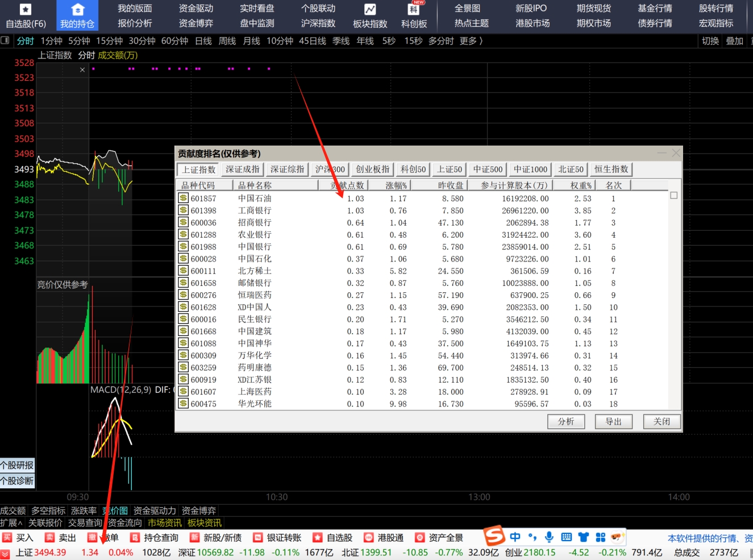753x560 pixels.
Task: Open 新股IPO top menu
Action: pos(531,9)
